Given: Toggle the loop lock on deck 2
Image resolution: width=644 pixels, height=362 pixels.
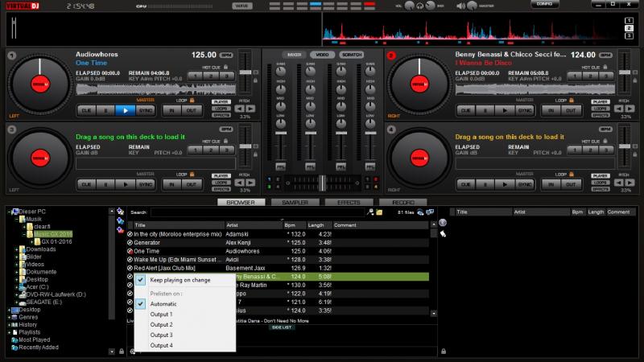Looking at the screenshot, I should [572, 100].
